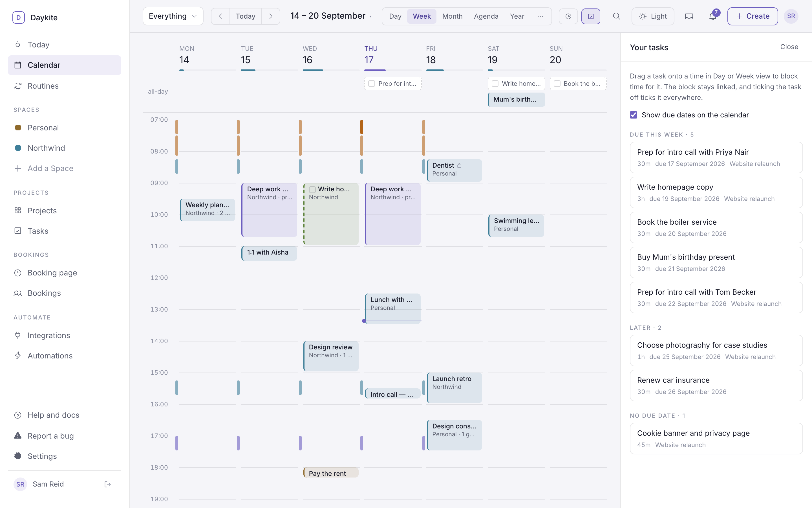
Task: Open Projects grid item
Action: tap(64, 211)
